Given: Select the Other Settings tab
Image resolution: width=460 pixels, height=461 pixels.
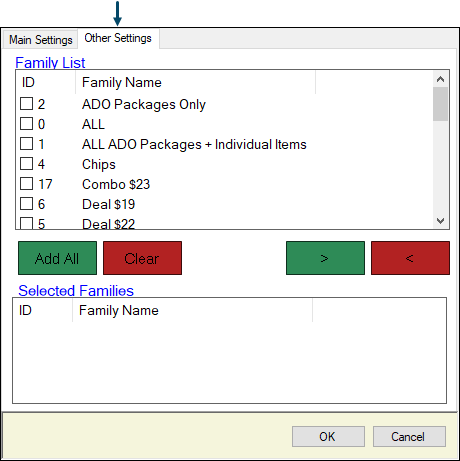Looking at the screenshot, I should pos(118,38).
